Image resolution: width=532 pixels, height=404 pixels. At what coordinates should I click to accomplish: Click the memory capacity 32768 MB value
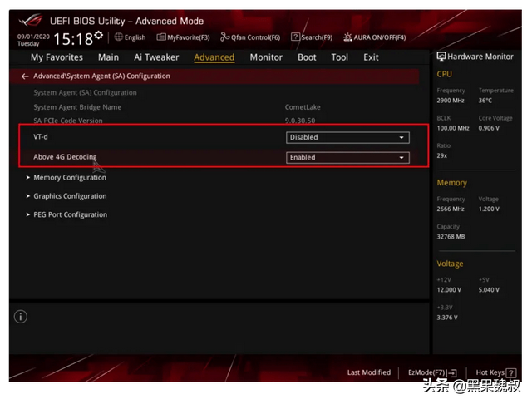[x=451, y=236]
